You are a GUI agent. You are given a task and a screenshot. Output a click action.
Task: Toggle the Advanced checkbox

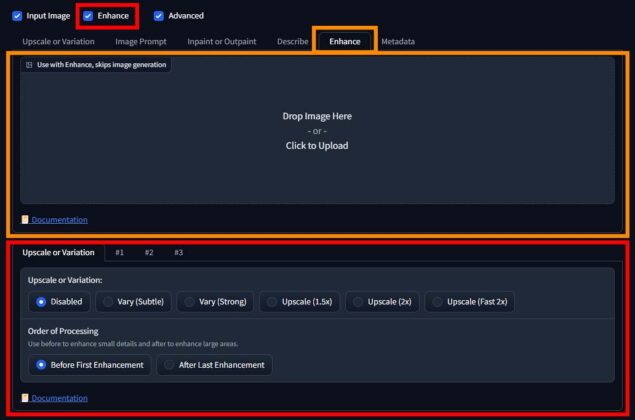click(x=158, y=16)
